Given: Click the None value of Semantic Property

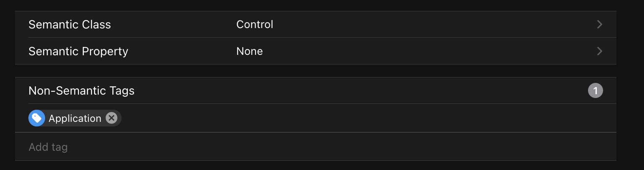Looking at the screenshot, I should (249, 51).
